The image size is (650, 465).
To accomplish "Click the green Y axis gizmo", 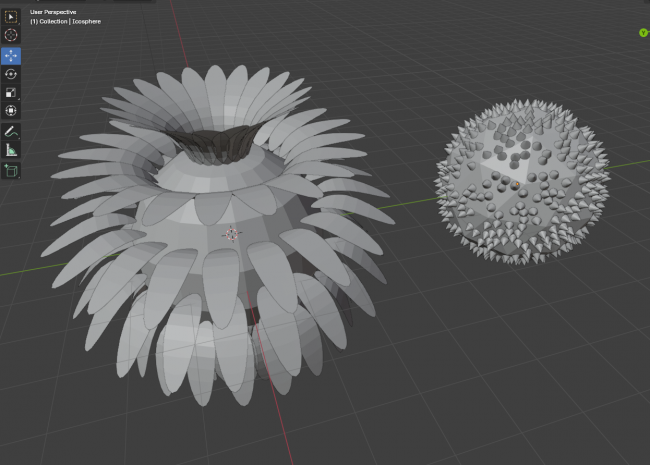I will point(643,32).
